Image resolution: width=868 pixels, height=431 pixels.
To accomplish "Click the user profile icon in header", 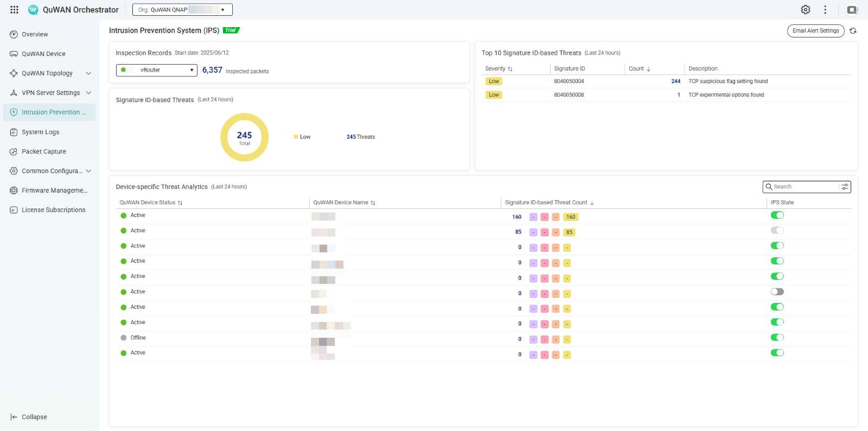I will click(852, 10).
